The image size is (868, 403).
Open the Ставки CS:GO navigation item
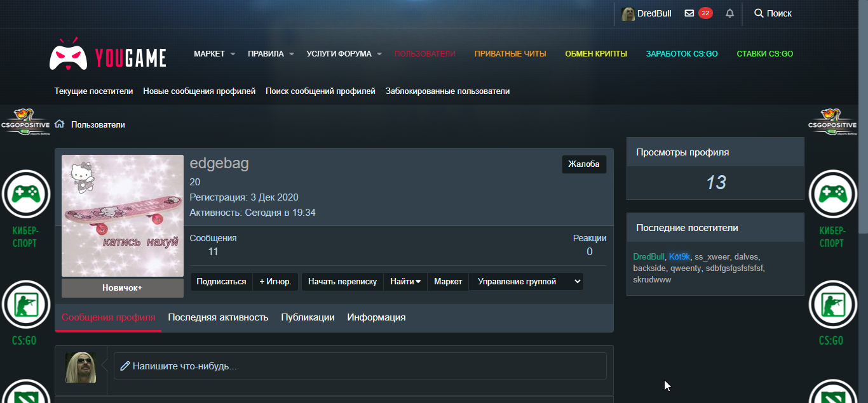765,54
